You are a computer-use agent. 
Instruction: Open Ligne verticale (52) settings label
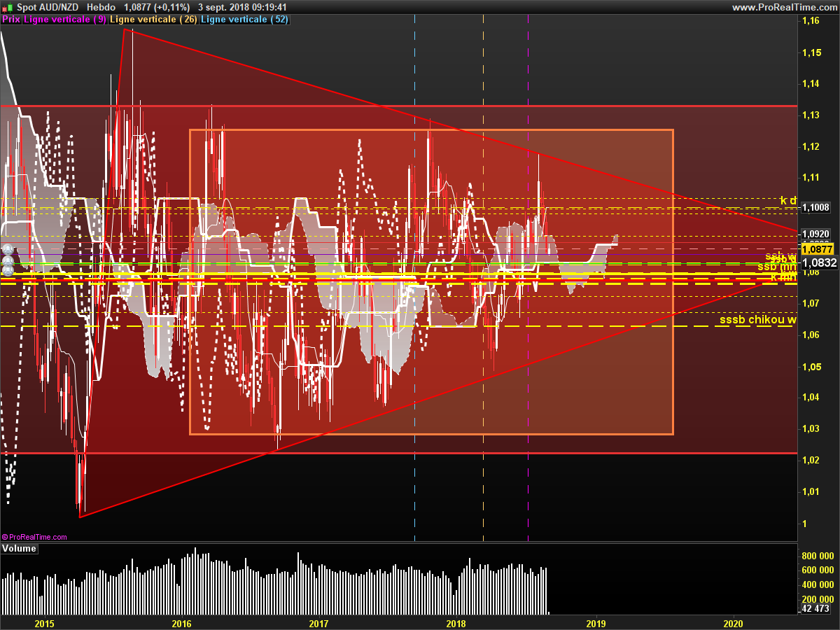click(244, 20)
